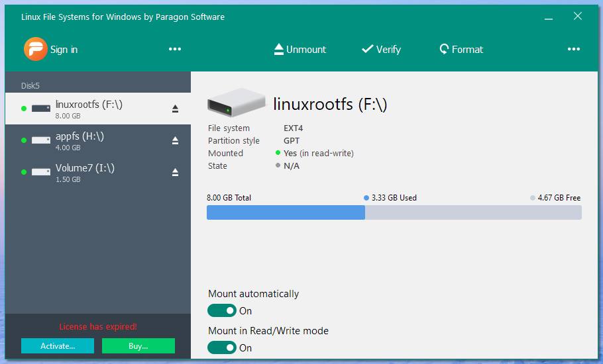Minimize the Paragon window

click(549, 17)
